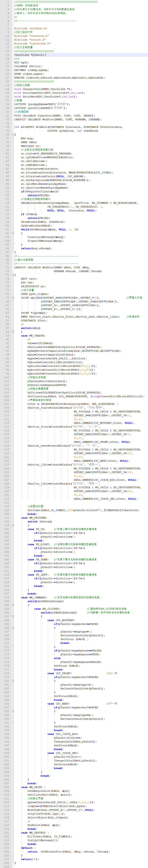The image size is (148, 868).
Task: Click the PaintGameOver function prototype
Action: 49,93
